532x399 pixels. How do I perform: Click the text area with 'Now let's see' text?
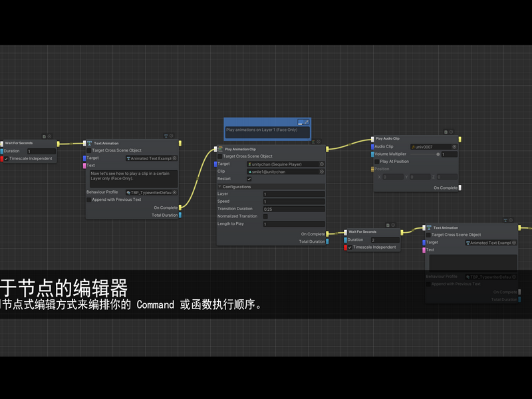[134, 179]
